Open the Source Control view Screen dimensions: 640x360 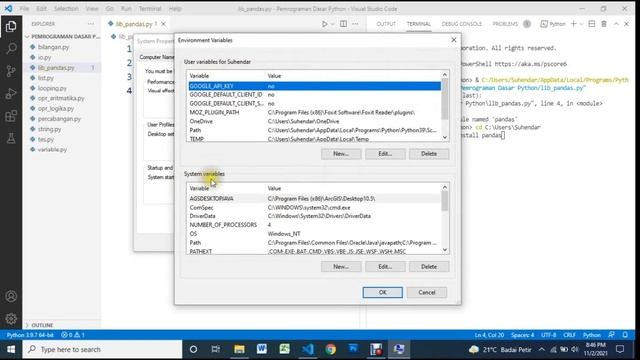click(x=11, y=71)
